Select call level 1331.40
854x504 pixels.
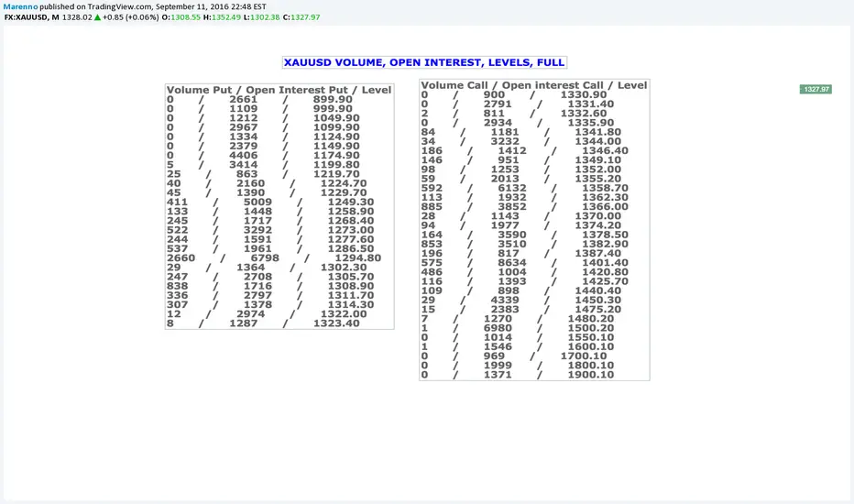pyautogui.click(x=591, y=104)
